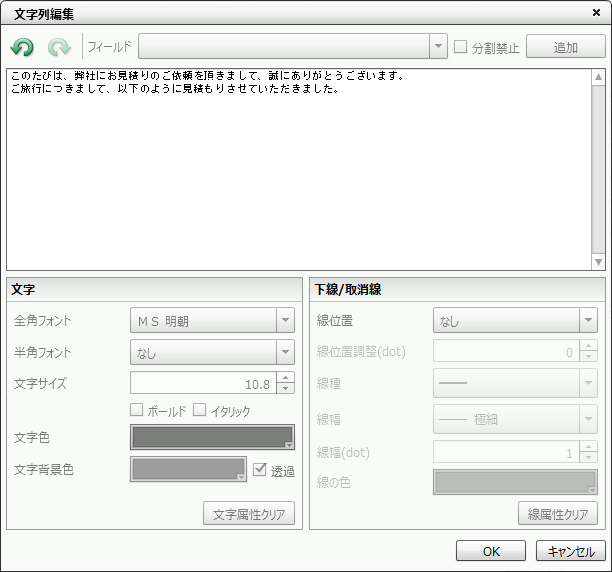This screenshot has width=612, height=572.
Task: Enable the 分割禁止 checkbox
Action: click(461, 47)
